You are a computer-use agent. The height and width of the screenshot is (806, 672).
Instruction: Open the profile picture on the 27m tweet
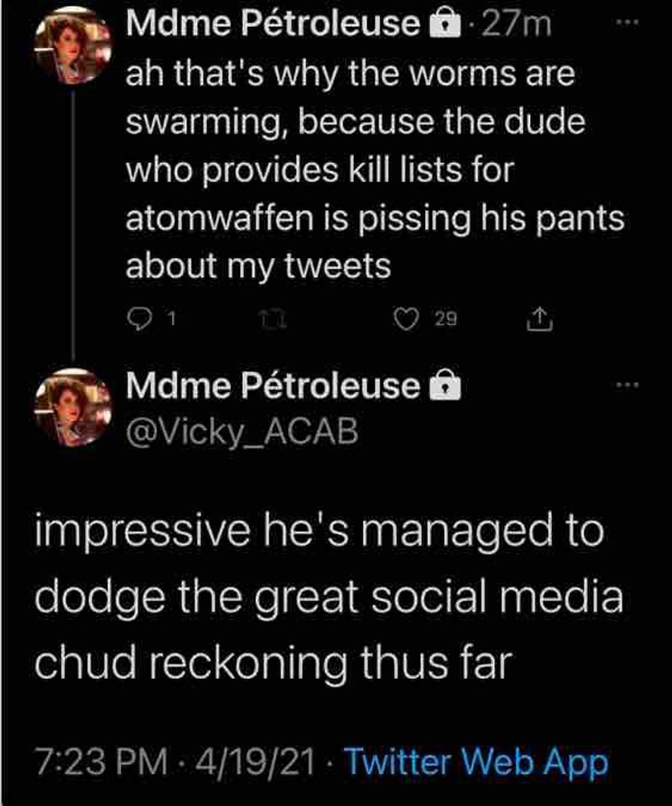pos(73,47)
